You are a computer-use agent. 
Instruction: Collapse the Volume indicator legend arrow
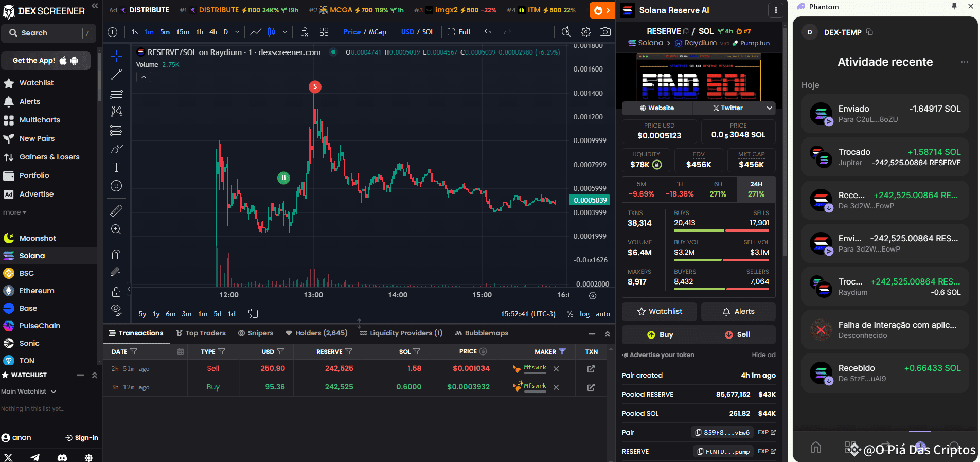(x=144, y=77)
